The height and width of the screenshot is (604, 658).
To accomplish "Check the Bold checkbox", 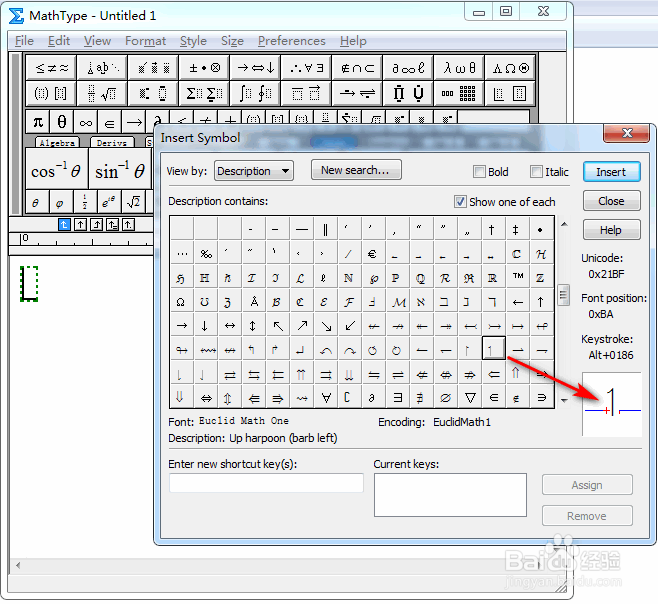I will pos(479,172).
